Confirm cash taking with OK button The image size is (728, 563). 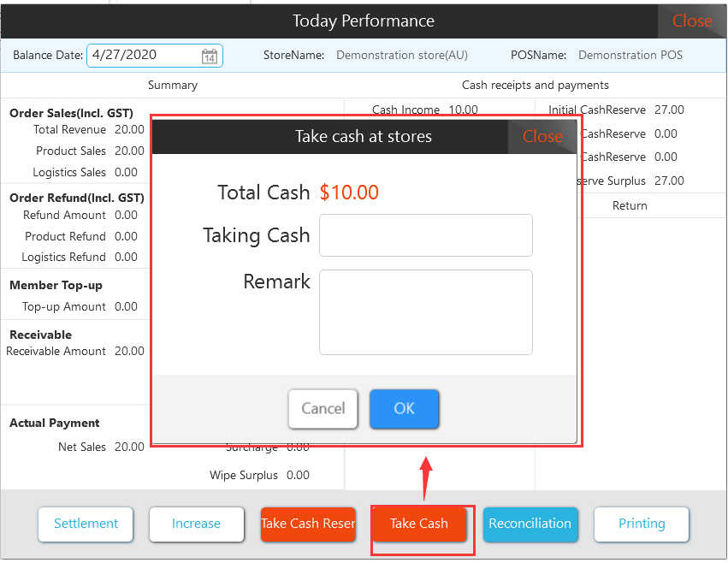[404, 409]
